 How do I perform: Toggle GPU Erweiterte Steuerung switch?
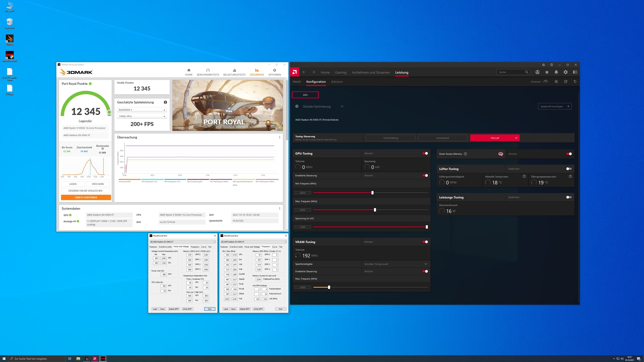(425, 175)
